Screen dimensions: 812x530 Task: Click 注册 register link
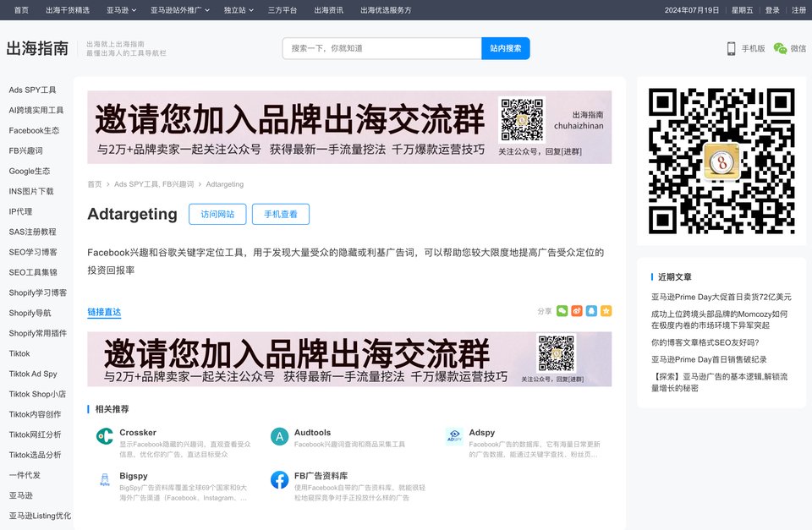tap(798, 10)
